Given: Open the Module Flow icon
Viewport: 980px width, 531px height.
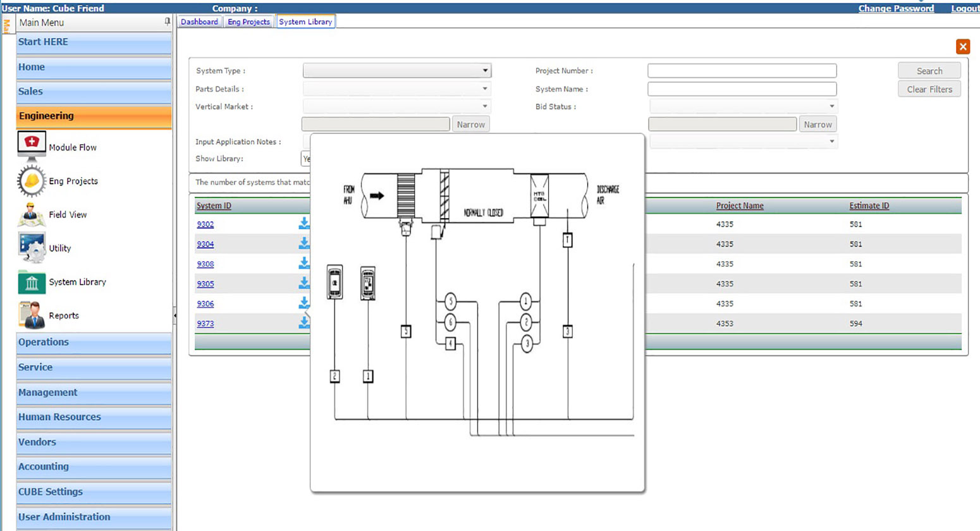Looking at the screenshot, I should (x=32, y=147).
